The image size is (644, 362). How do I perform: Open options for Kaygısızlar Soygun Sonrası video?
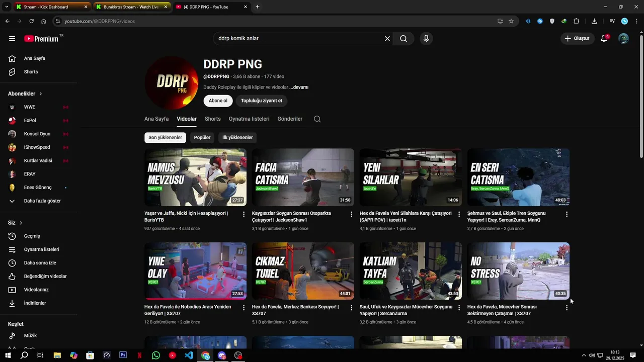[x=352, y=214]
